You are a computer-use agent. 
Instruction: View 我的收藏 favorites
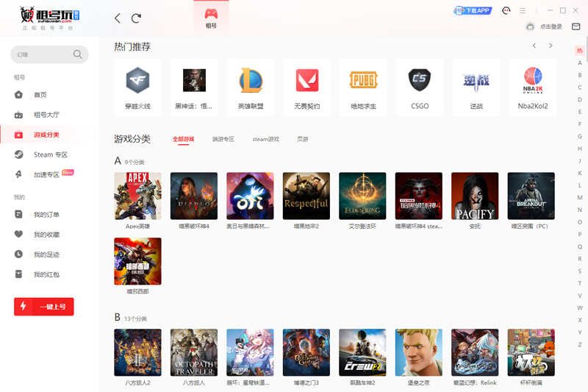click(x=46, y=235)
